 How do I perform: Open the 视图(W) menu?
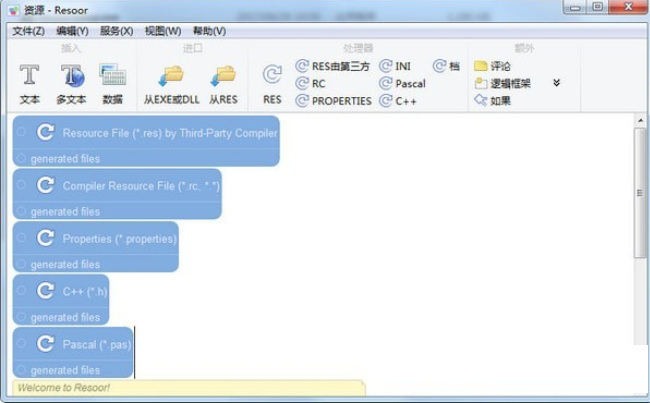pos(163,31)
